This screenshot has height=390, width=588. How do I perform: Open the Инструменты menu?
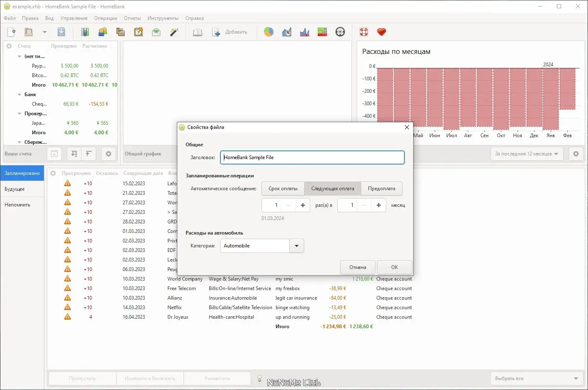point(163,18)
